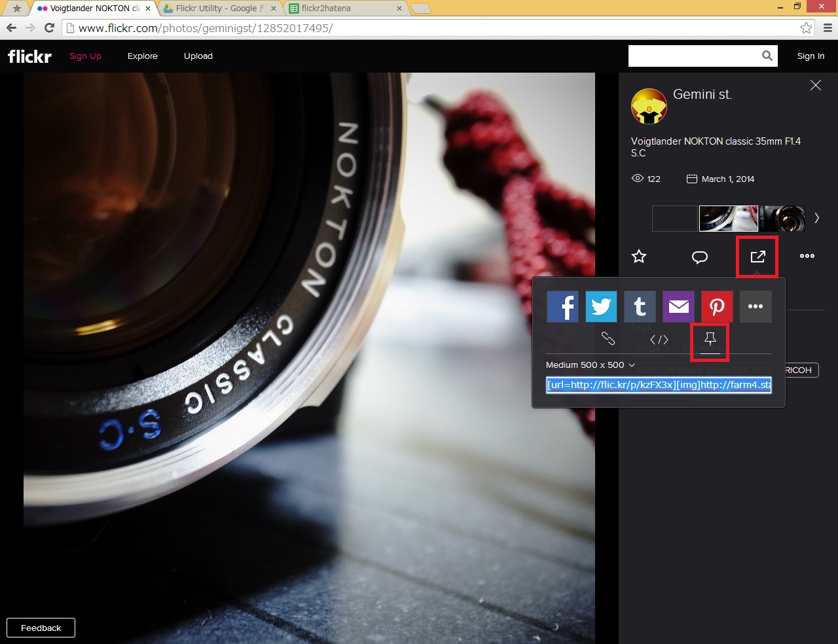Share the photo by email
The height and width of the screenshot is (644, 838).
678,306
